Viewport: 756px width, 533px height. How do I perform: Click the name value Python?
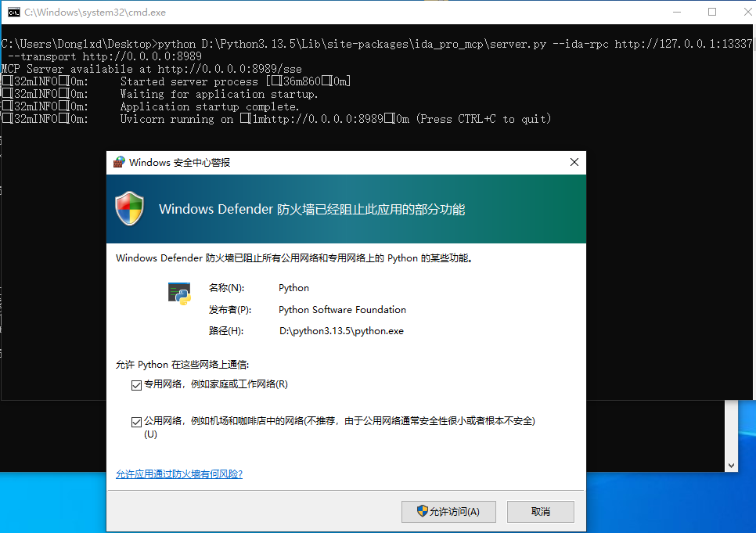click(x=293, y=288)
